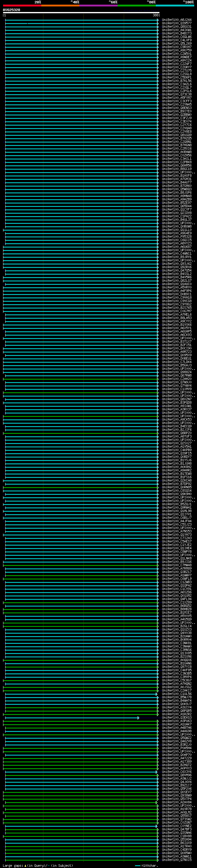Select the UniRef100_C3E074 label
This screenshot has height=868, width=197.
click(176, 121)
